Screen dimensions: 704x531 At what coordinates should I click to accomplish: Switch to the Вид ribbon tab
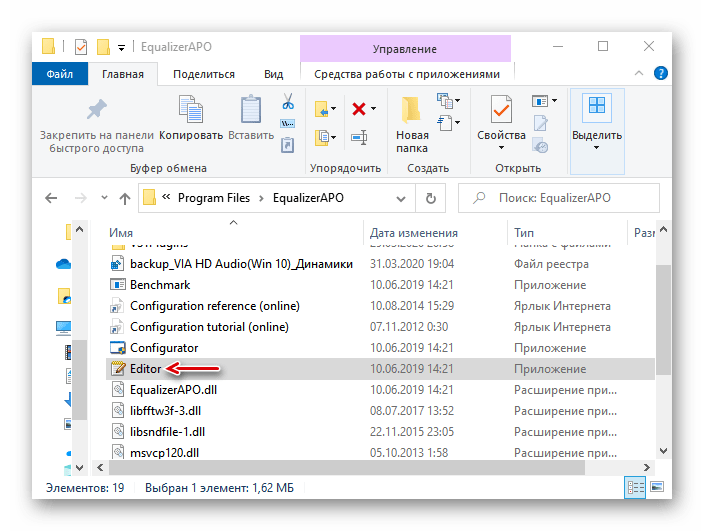pyautogui.click(x=273, y=74)
